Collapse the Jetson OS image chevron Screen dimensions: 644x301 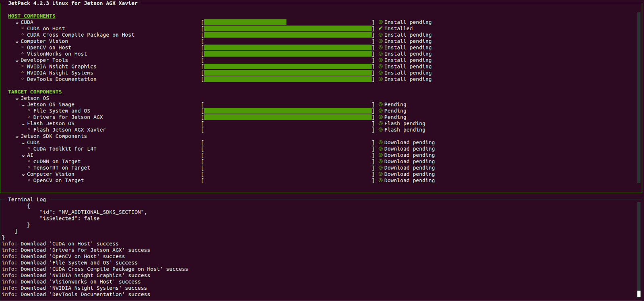coord(23,105)
